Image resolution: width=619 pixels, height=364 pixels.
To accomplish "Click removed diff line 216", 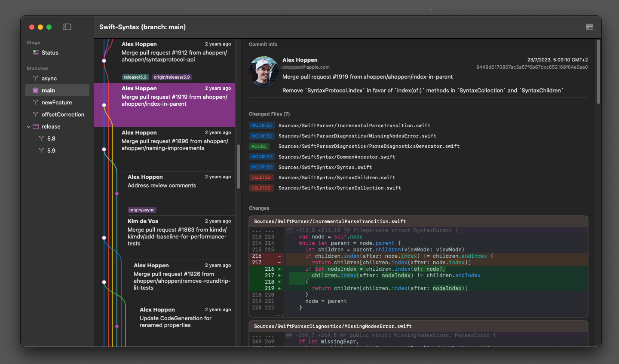I will click(418, 256).
